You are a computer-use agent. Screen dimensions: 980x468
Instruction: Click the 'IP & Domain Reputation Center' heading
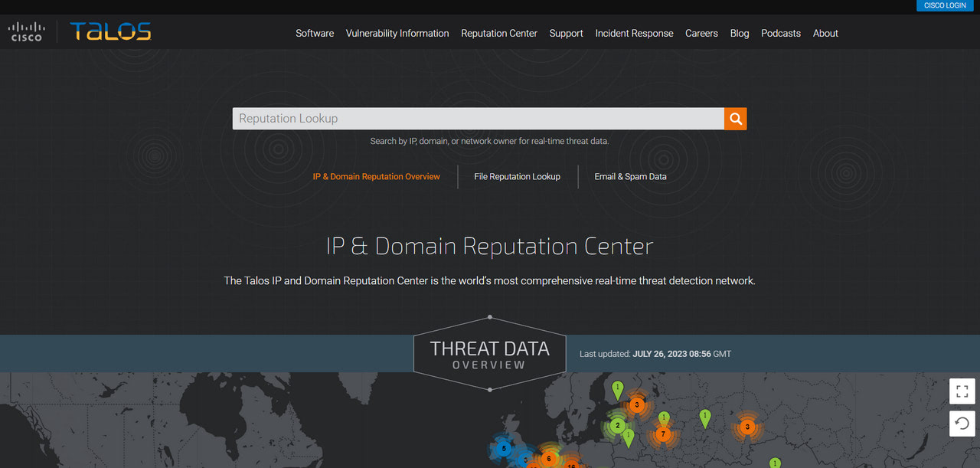490,246
